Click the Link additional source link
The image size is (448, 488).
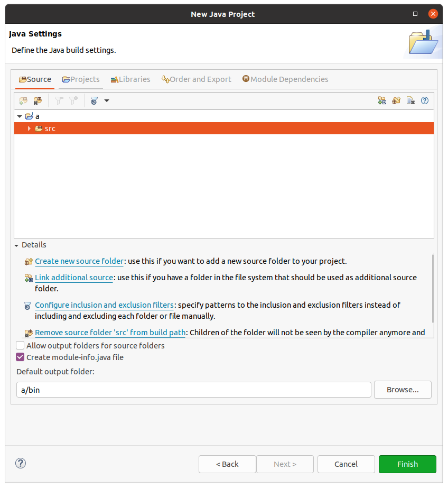pyautogui.click(x=73, y=278)
